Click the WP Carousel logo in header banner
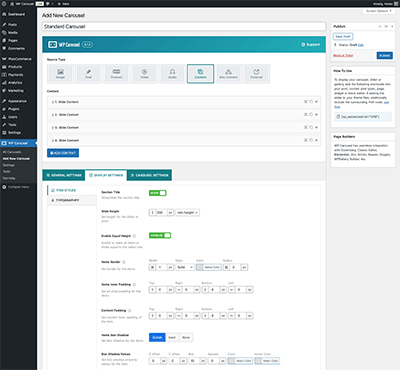400x370 pixels. (x=64, y=44)
